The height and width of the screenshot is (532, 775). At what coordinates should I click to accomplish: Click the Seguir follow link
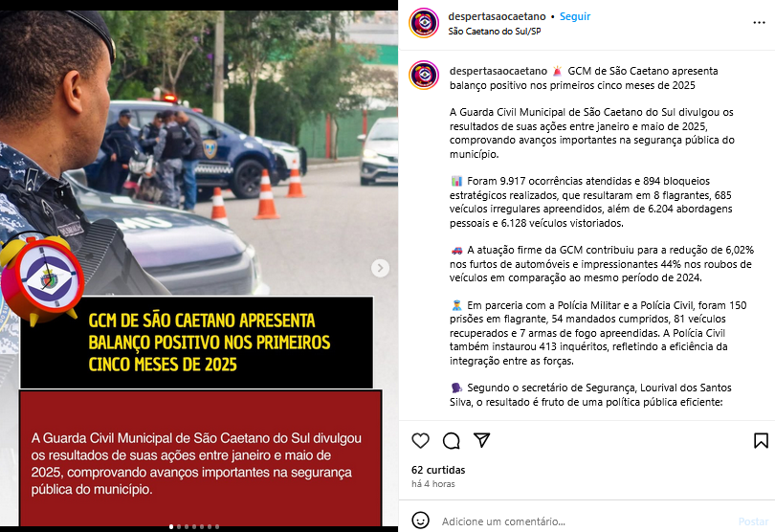pyautogui.click(x=575, y=16)
